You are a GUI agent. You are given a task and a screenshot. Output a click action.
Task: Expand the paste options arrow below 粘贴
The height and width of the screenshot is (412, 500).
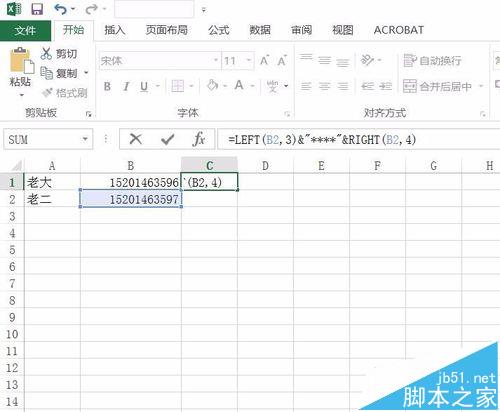(x=22, y=95)
